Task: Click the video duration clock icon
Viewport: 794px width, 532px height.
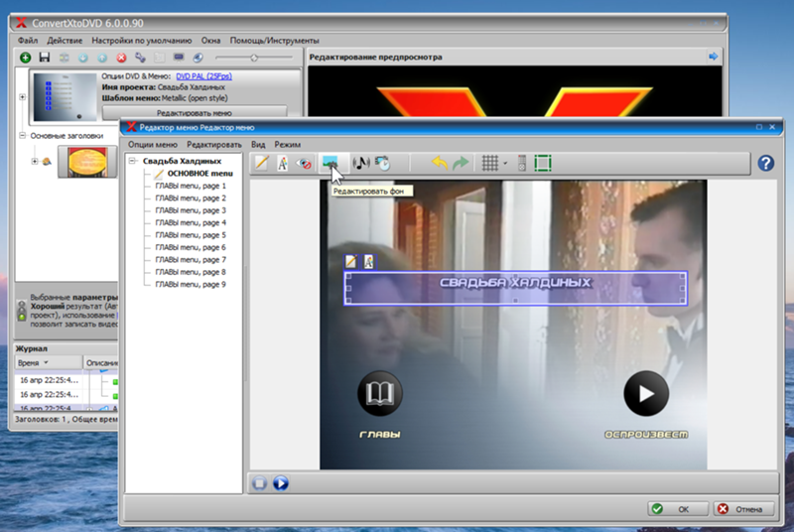Action: (x=382, y=163)
